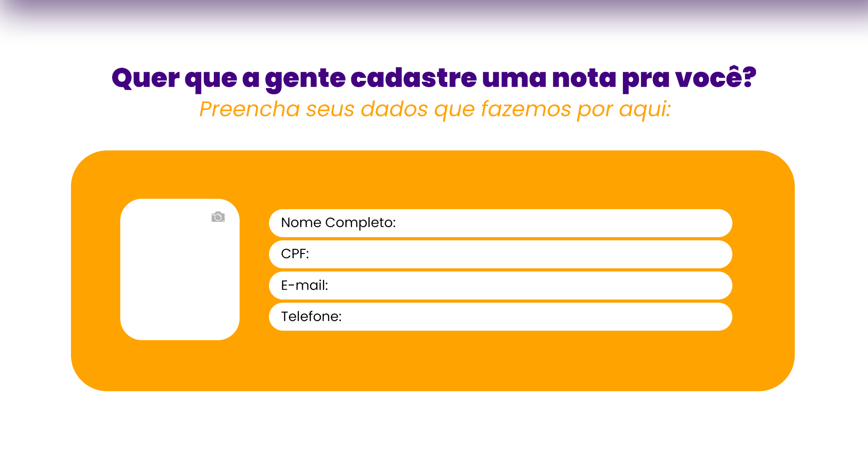Viewport: 868px width, 454px height.
Task: Click the "CPF:" label text
Action: pos(295,254)
